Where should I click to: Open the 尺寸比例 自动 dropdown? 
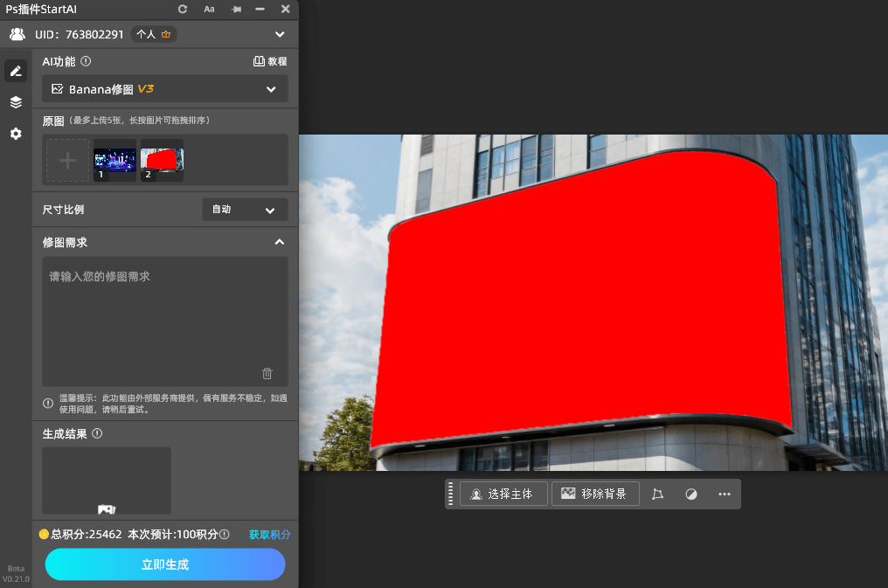pyautogui.click(x=245, y=210)
